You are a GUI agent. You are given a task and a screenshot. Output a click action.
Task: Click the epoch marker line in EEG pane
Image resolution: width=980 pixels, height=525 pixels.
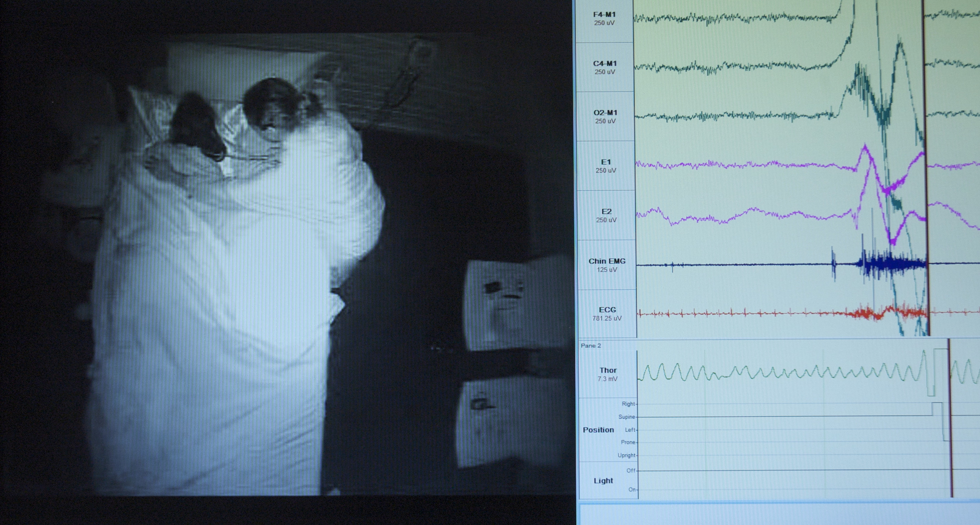click(926, 168)
